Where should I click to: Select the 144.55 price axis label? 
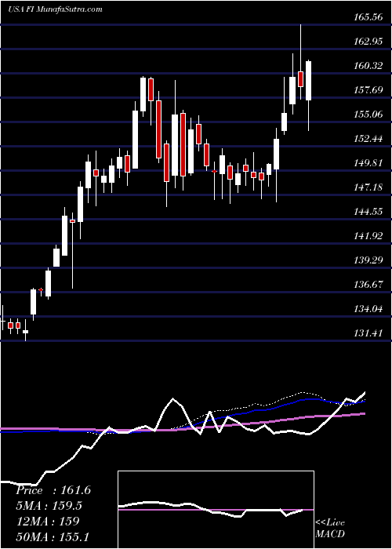coord(368,211)
